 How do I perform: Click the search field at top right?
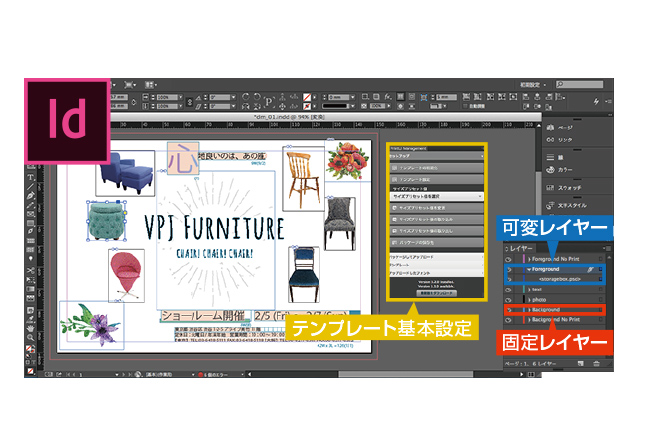[579, 84]
